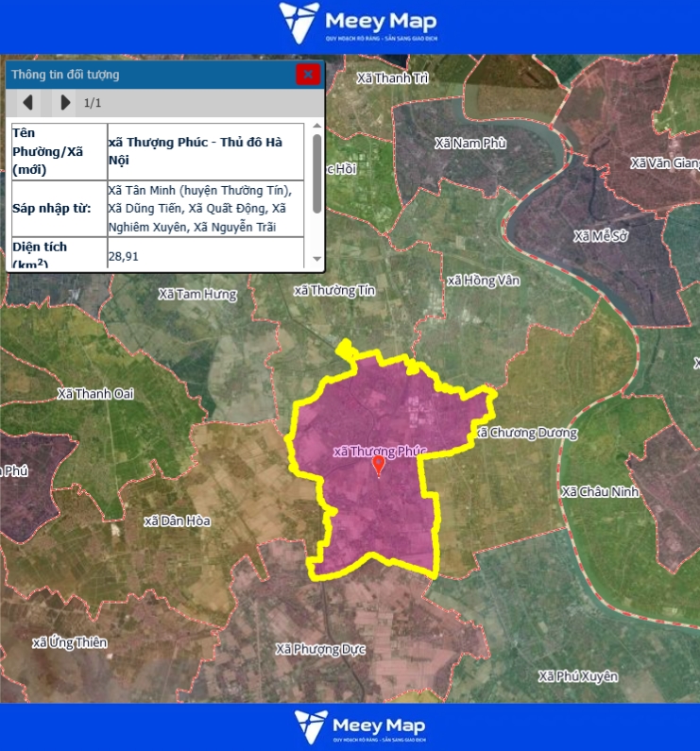Click 'Xã Thanh Trì' map label
Screen dimensions: 700x751
click(x=392, y=78)
